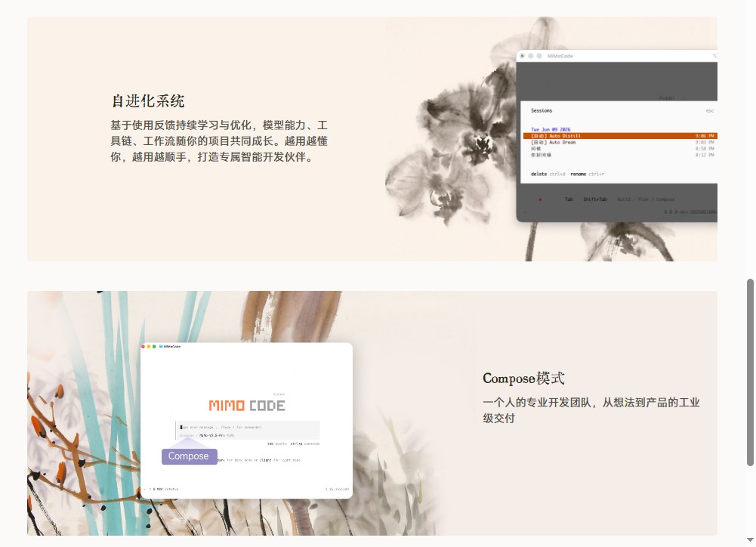
Task: Click the Shift+Tab hint in dark window
Action: tap(595, 199)
